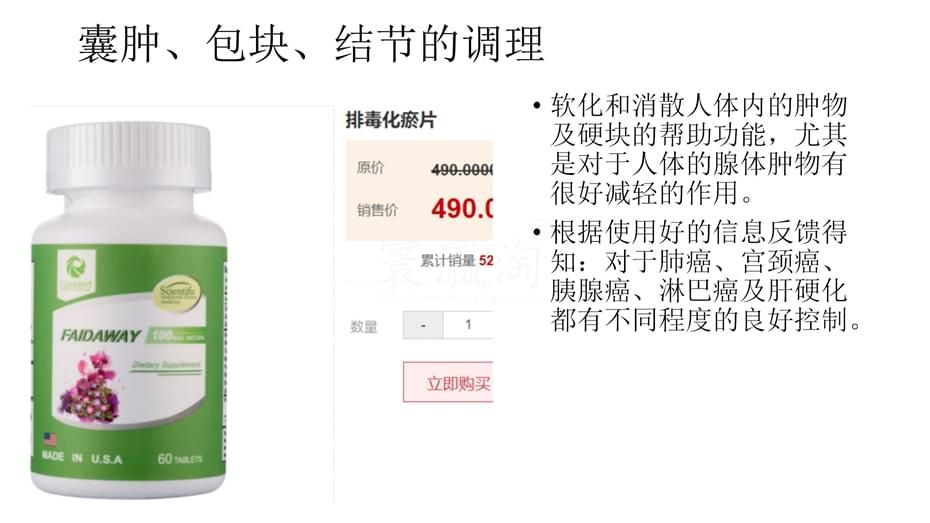Click the struck-through original price 490.000
Screen dimensions: 930x523
click(x=462, y=170)
